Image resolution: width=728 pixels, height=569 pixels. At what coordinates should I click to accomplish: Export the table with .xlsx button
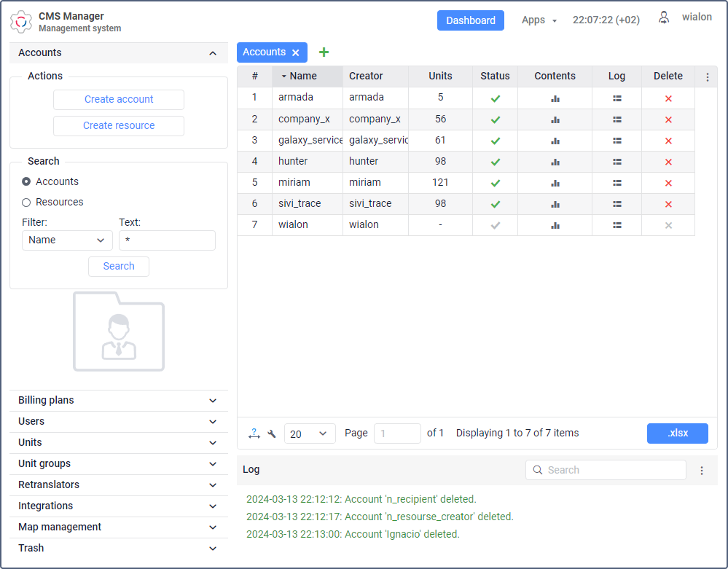[677, 433]
